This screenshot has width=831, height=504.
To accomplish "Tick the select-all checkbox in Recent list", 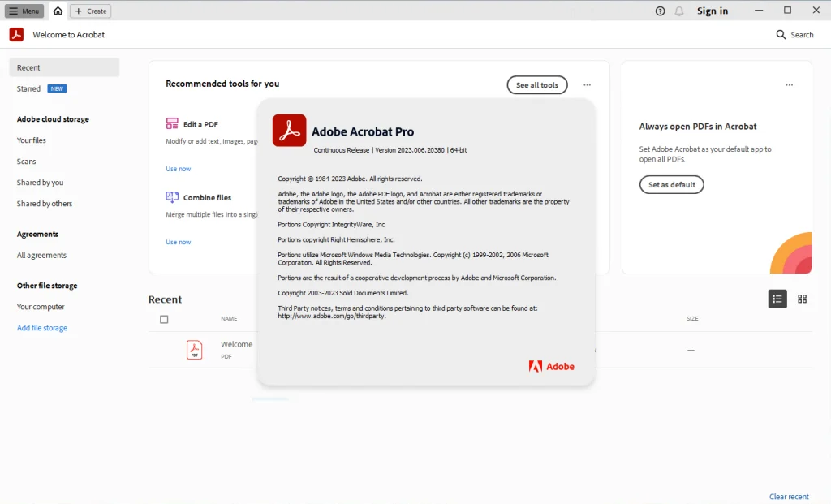I will pos(164,319).
